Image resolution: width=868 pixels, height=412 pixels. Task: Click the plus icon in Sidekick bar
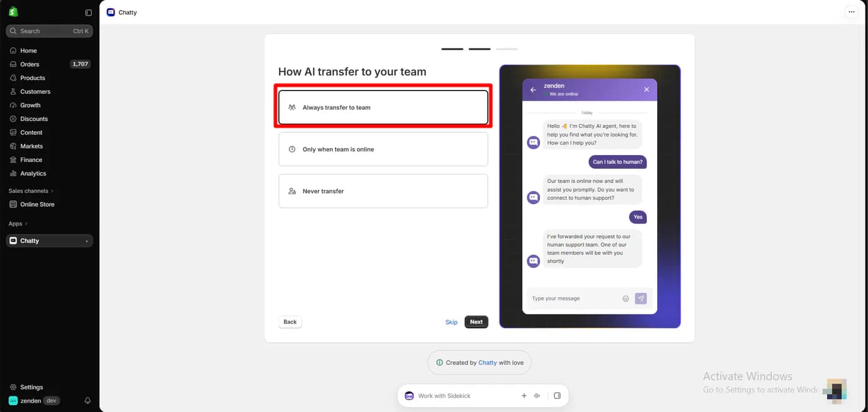524,396
